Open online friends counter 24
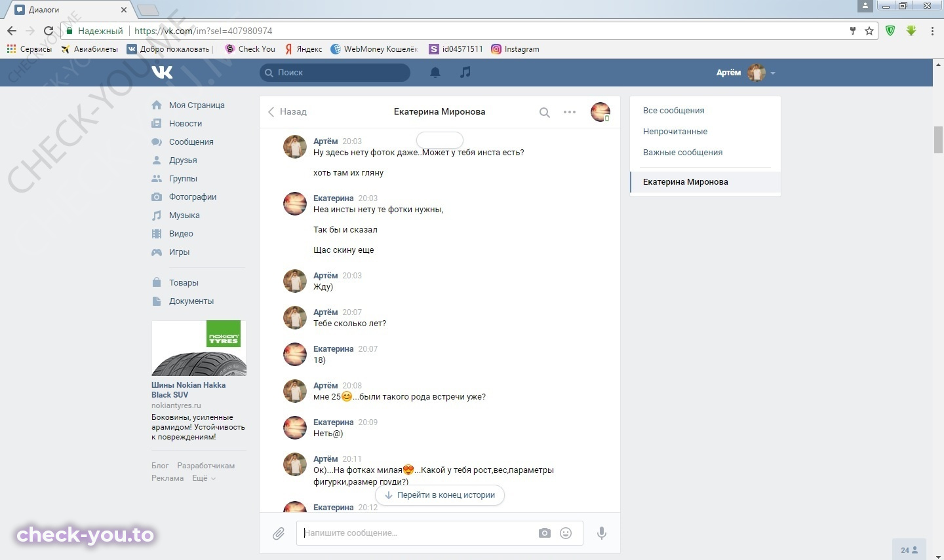This screenshot has height=560, width=944. (909, 550)
